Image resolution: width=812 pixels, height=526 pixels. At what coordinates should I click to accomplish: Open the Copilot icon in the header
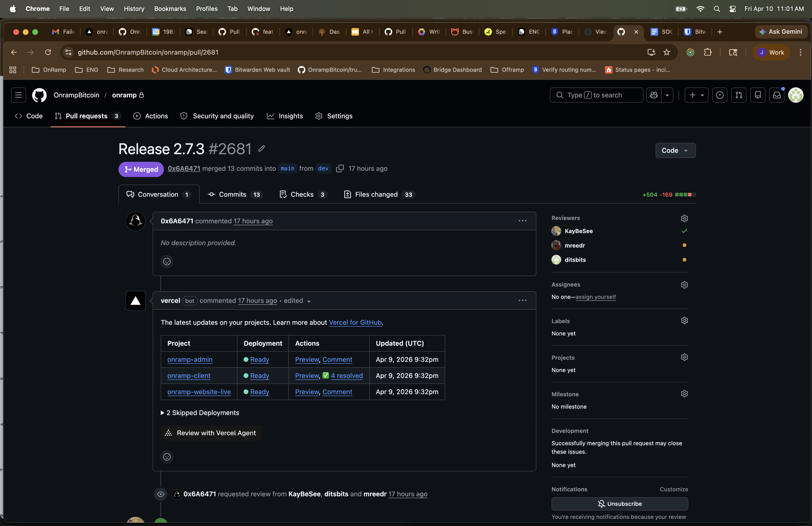(654, 95)
